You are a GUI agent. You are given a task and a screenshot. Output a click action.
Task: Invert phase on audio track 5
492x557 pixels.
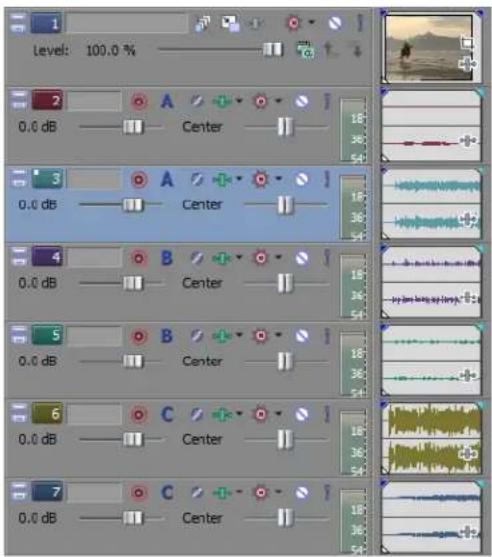tap(196, 336)
